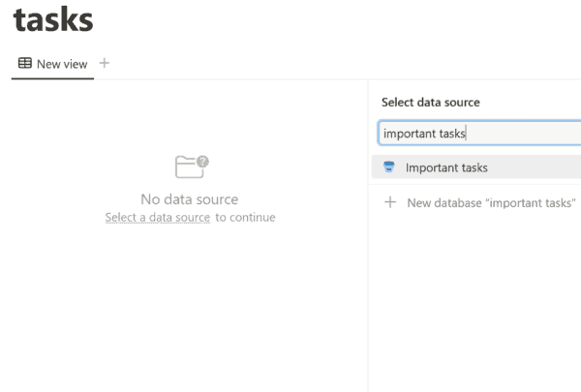581x392 pixels.
Task: Select the Important tasks data source
Action: [x=446, y=167]
